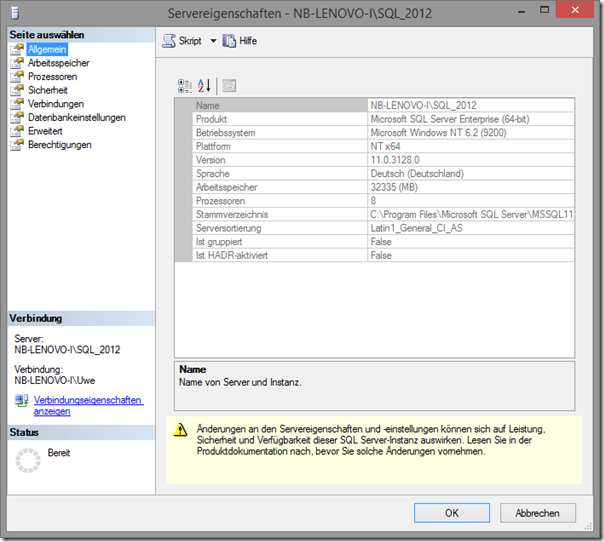Click the Berechtigungen page icon
Viewport: 604px width, 542px height.
click(17, 145)
